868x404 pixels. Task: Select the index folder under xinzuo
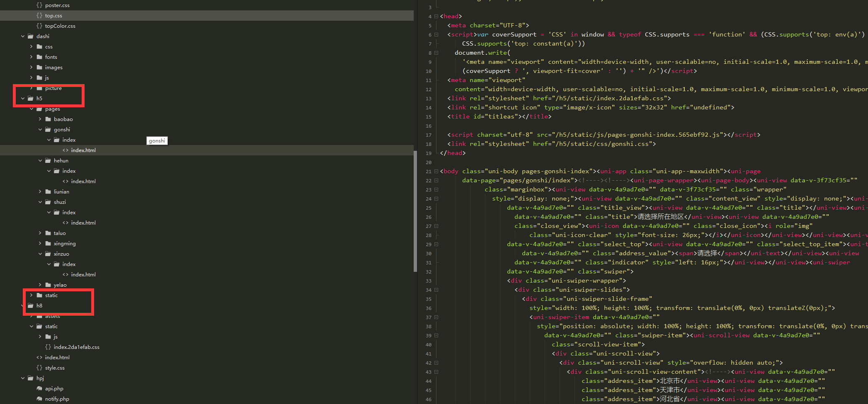tap(69, 264)
